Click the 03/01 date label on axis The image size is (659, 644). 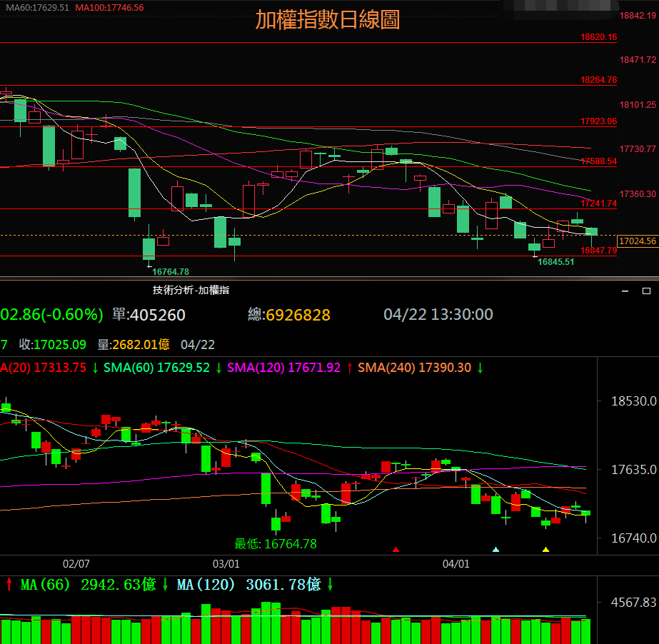click(x=226, y=563)
